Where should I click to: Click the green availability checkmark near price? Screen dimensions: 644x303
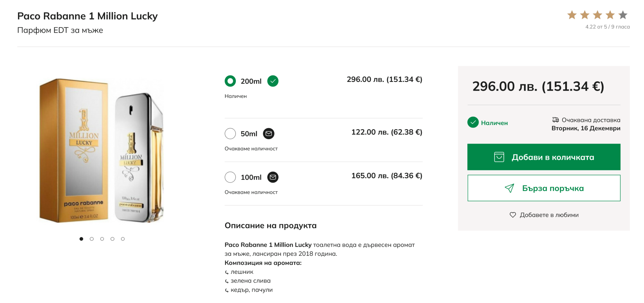(473, 122)
